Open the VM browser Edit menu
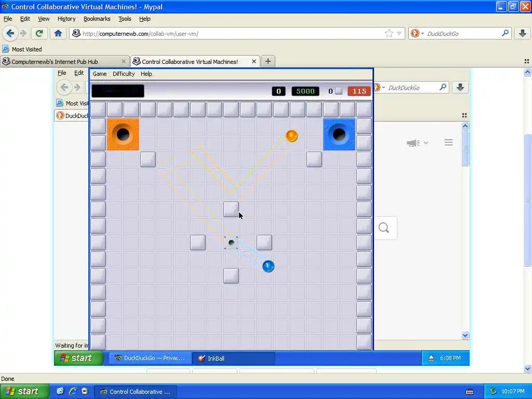The height and width of the screenshot is (399, 532). pos(79,73)
